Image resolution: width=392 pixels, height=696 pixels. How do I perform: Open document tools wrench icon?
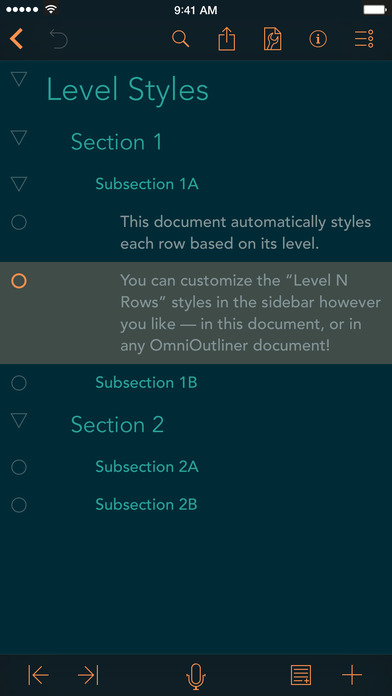273,39
